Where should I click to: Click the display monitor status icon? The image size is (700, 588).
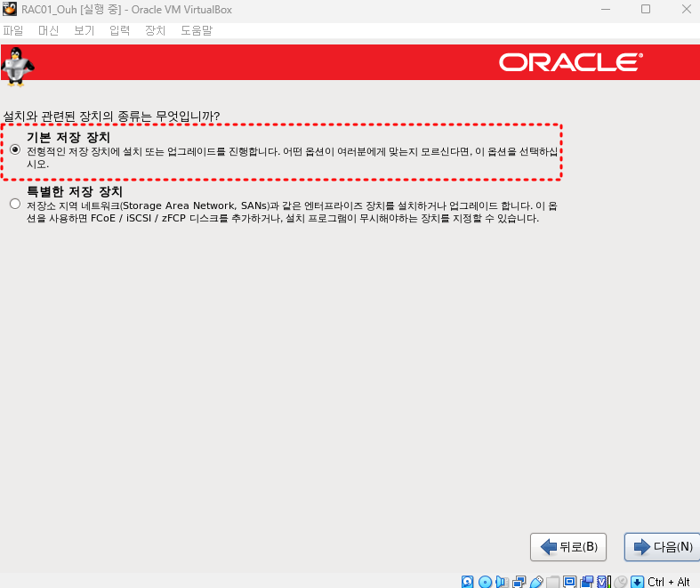tap(569, 582)
